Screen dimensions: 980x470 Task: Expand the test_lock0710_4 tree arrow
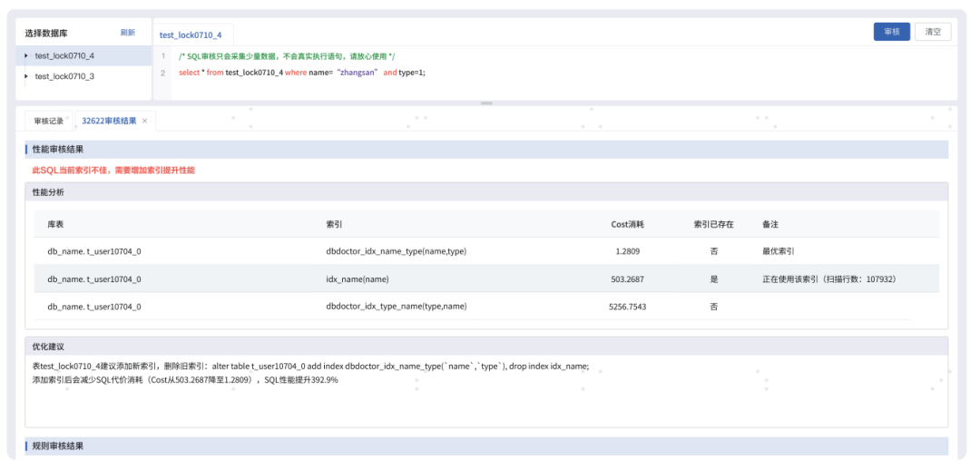point(26,55)
